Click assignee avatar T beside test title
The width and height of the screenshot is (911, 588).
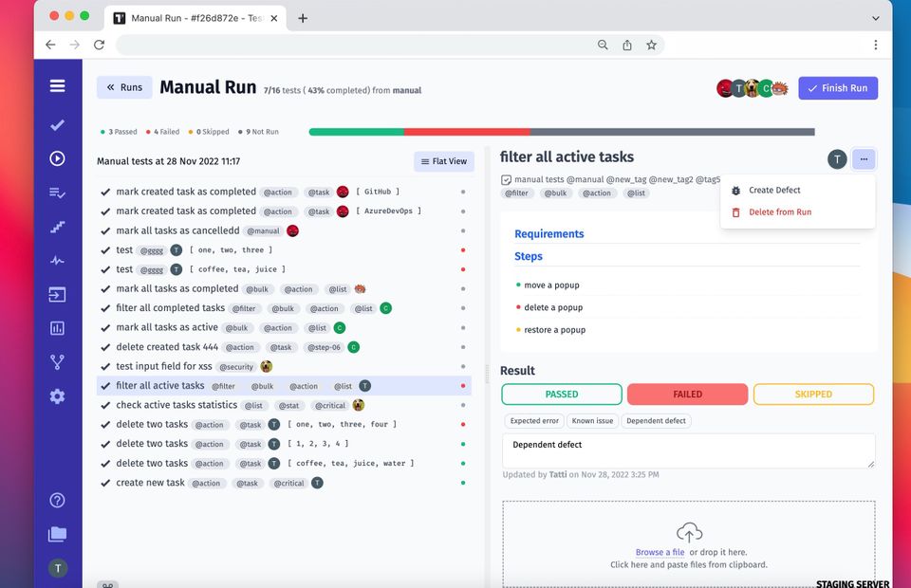[837, 159]
